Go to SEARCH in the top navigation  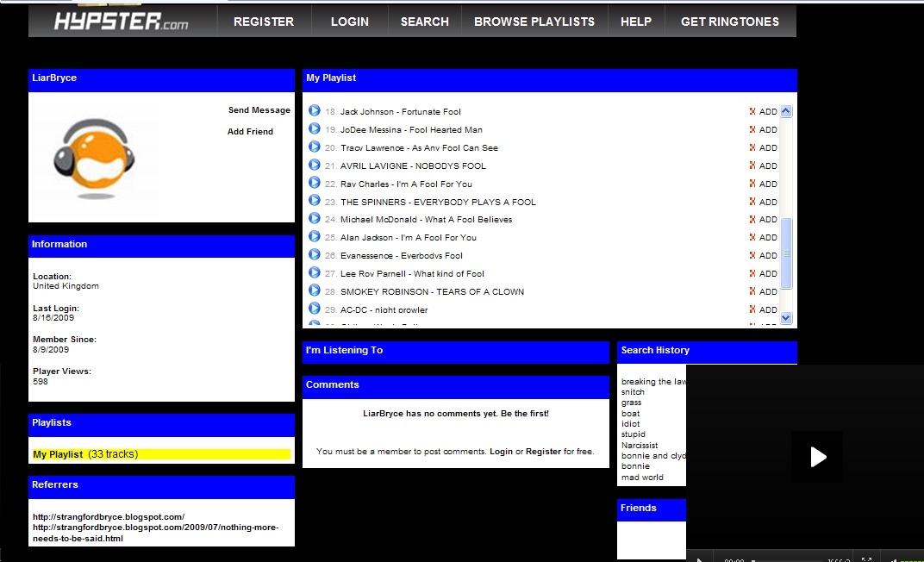click(424, 22)
